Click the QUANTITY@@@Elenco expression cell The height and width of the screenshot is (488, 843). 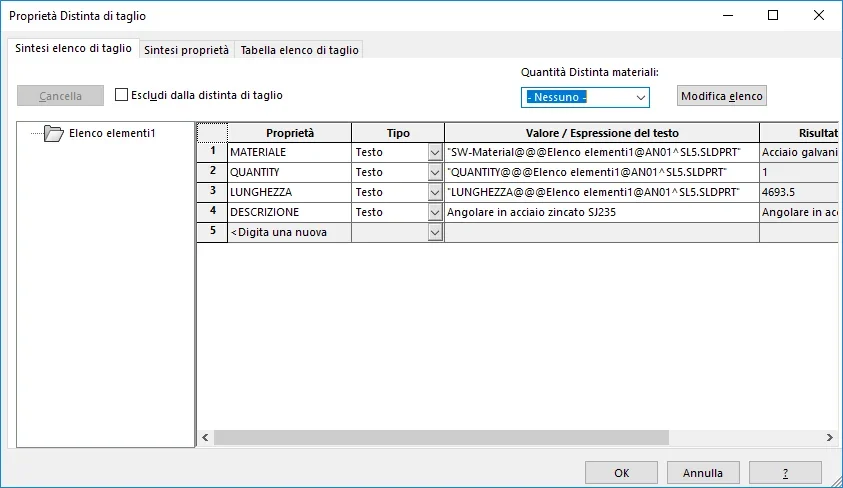tap(602, 173)
